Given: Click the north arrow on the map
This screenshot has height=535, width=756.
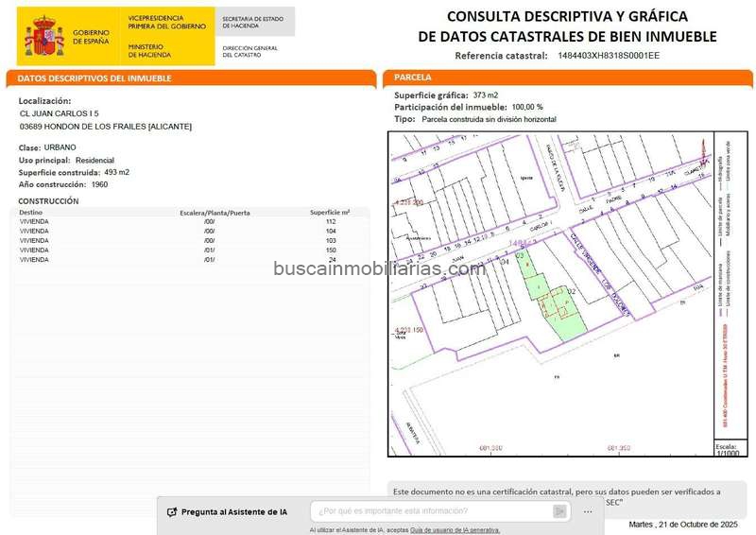Looking at the screenshot, I should click(x=702, y=148).
